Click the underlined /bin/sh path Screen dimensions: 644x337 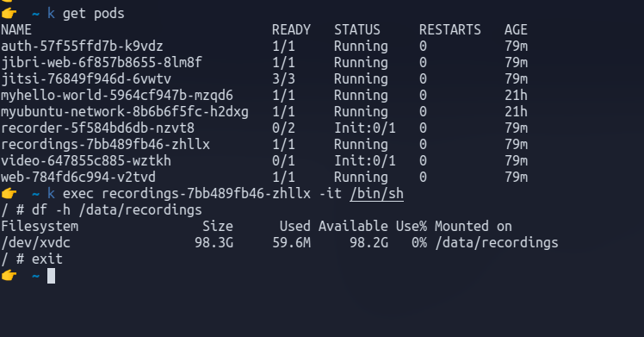376,194
